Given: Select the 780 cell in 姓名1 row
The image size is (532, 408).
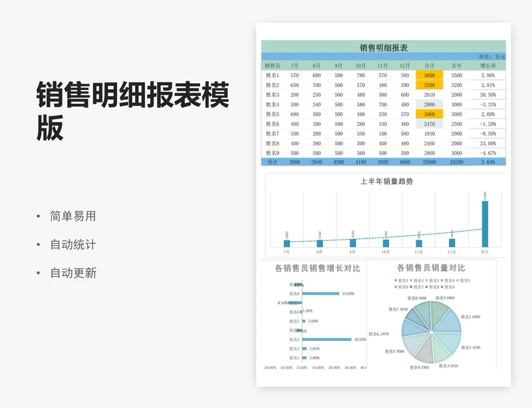Looking at the screenshot, I should [x=360, y=75].
